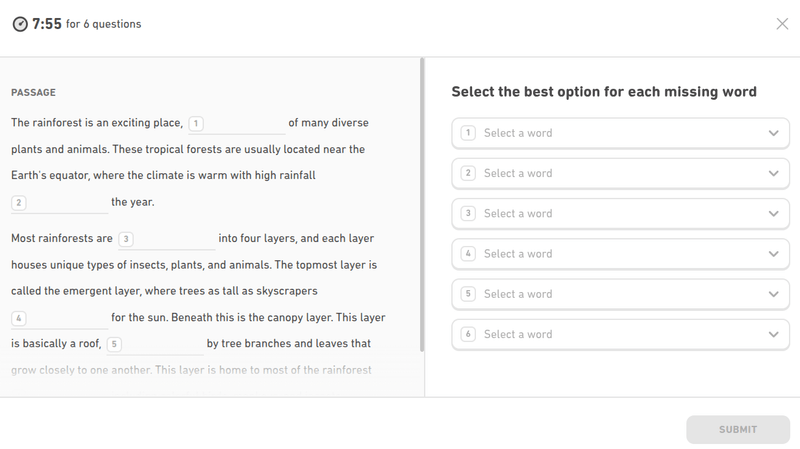Open the dropdown for missing word 2
The image size is (800, 449).
click(620, 173)
